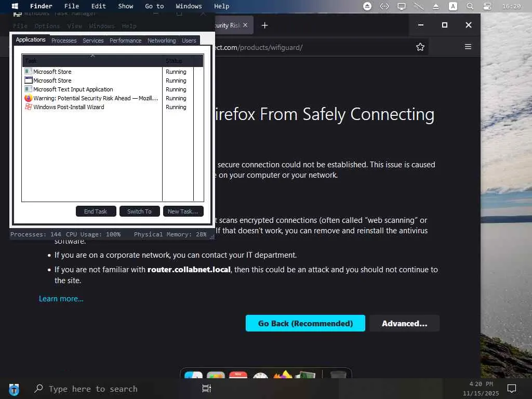Image resolution: width=532 pixels, height=399 pixels.
Task: Click the CPU Usage: 100% status entry
Action: click(x=93, y=234)
